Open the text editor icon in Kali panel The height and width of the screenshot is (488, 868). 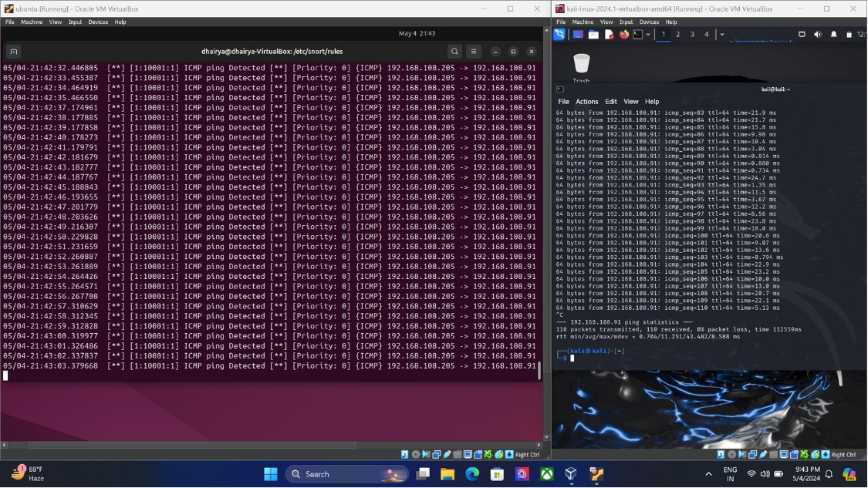(x=609, y=34)
